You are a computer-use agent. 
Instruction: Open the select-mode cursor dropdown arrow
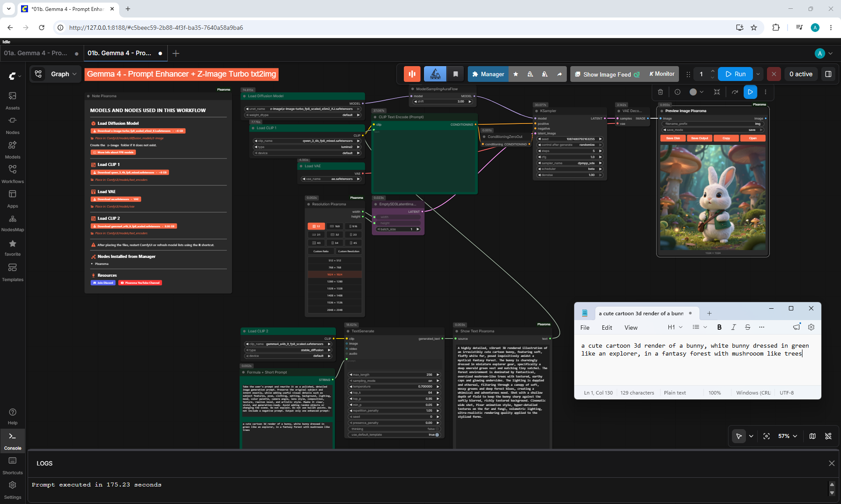tap(751, 436)
